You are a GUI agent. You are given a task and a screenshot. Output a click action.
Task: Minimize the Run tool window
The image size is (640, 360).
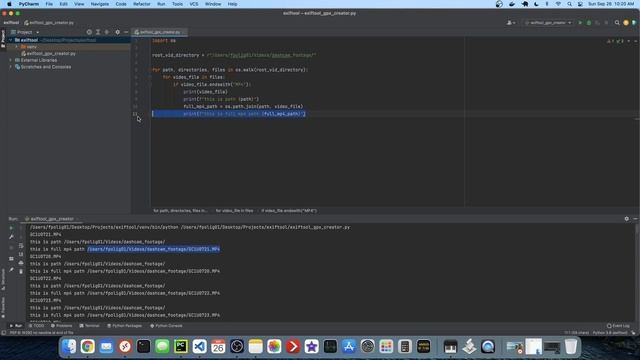click(x=635, y=219)
